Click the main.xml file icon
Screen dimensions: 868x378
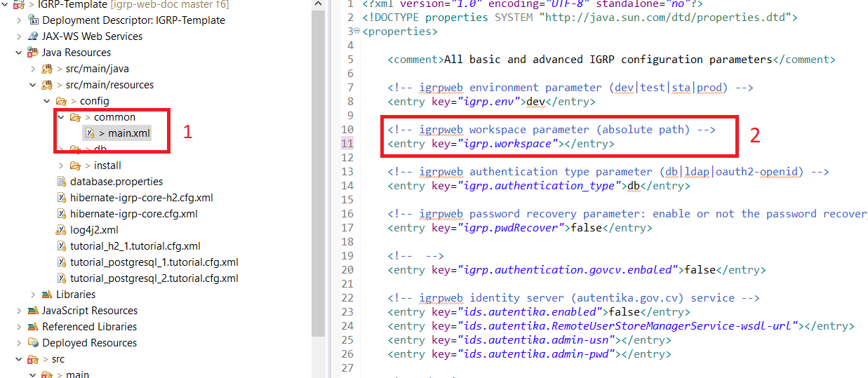89,133
